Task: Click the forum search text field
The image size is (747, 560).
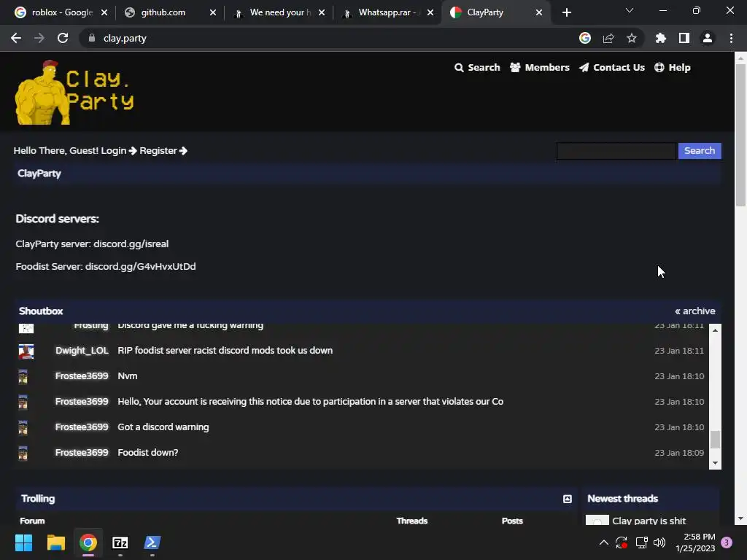Action: pyautogui.click(x=616, y=151)
